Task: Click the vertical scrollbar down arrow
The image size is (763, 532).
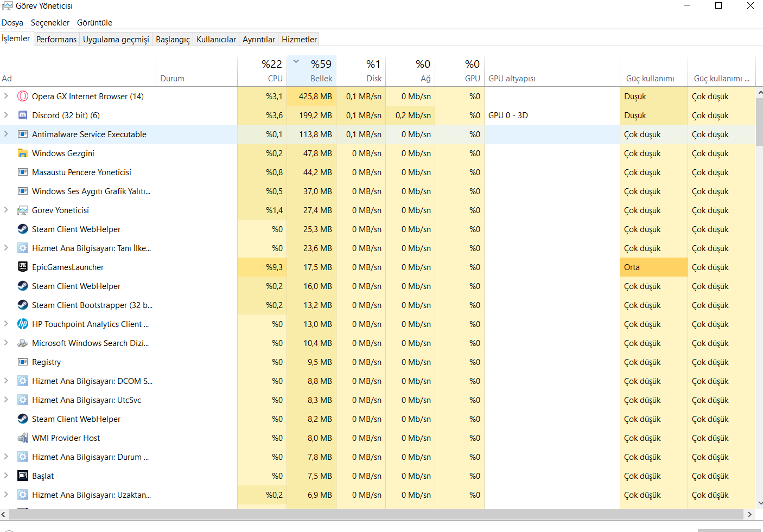Action: click(759, 503)
